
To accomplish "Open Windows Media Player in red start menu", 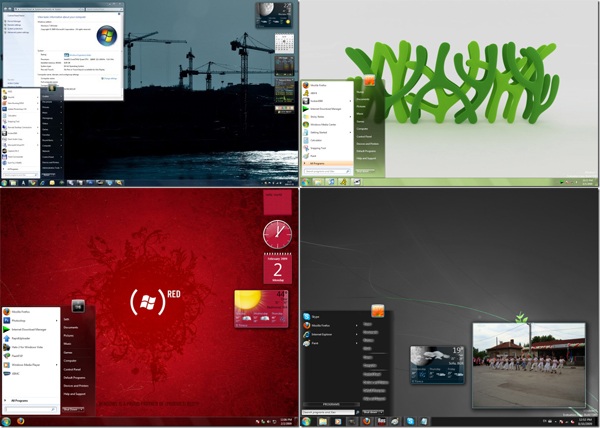I will coord(31,365).
